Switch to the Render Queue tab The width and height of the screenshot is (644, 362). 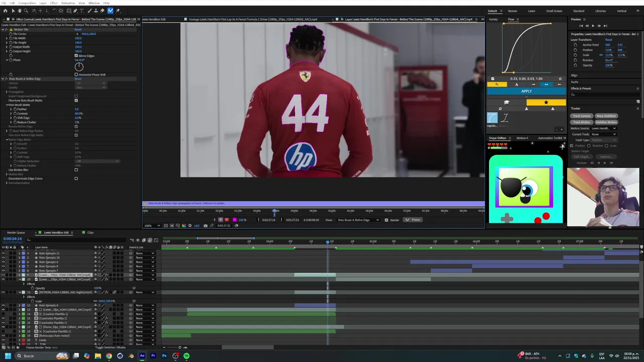click(16, 233)
